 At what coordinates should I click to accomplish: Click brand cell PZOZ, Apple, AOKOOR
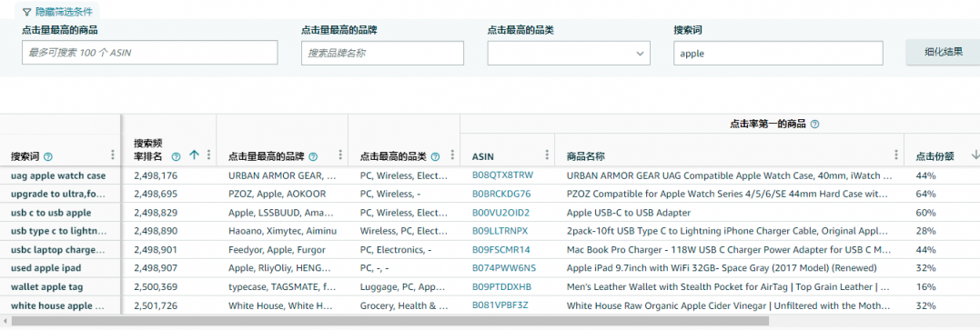pyautogui.click(x=277, y=194)
